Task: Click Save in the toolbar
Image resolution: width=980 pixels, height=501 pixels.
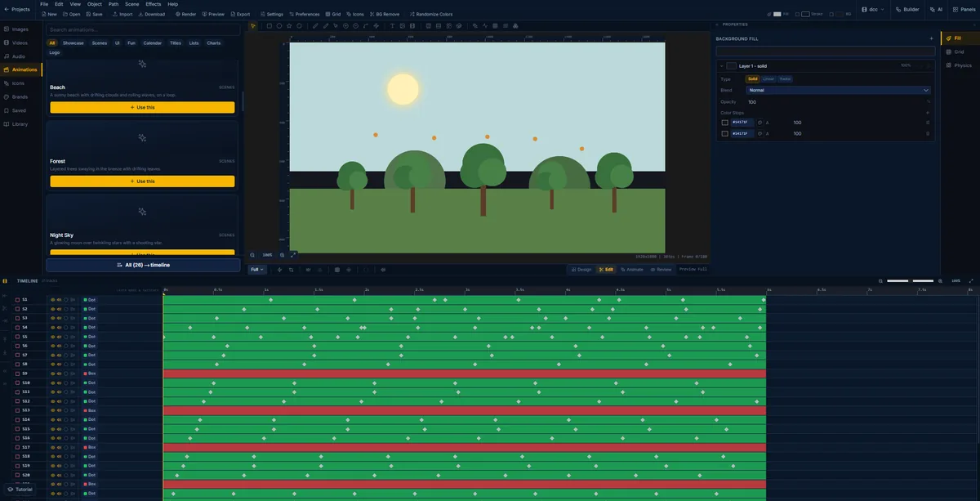Action: (x=94, y=14)
